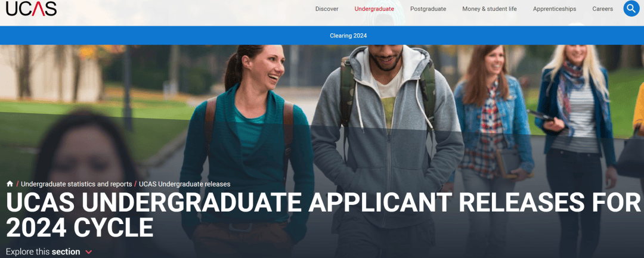
Task: Open the Discover menu
Action: point(327,8)
